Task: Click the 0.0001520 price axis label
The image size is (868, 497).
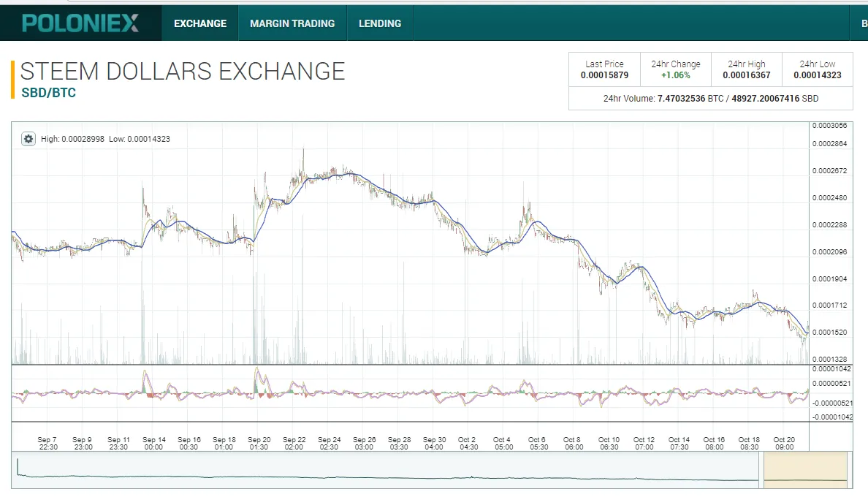Action: (829, 332)
